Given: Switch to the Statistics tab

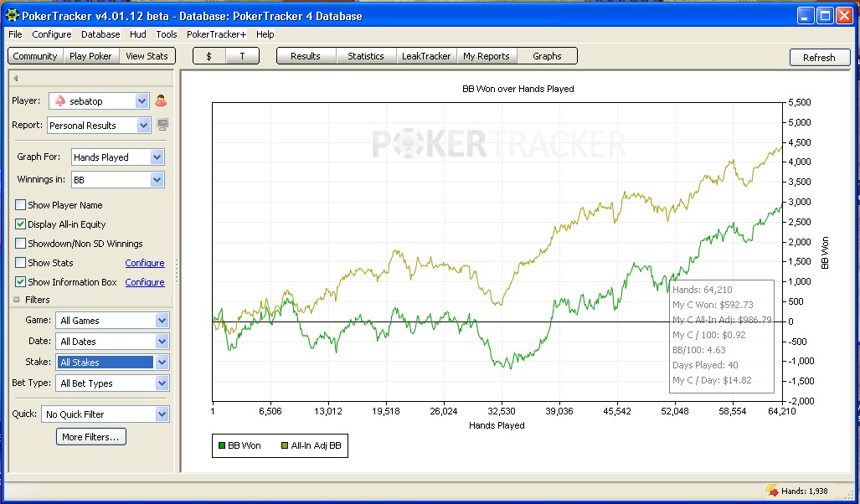Looking at the screenshot, I should (366, 56).
